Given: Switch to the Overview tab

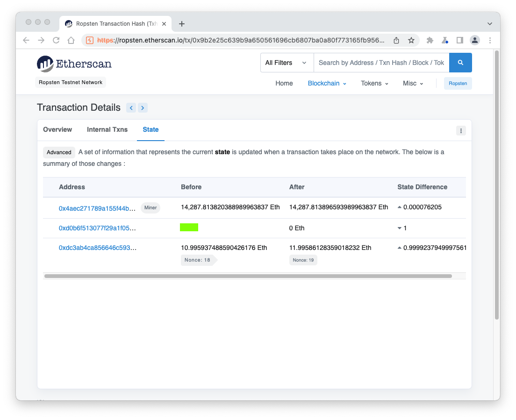Looking at the screenshot, I should pyautogui.click(x=57, y=129).
